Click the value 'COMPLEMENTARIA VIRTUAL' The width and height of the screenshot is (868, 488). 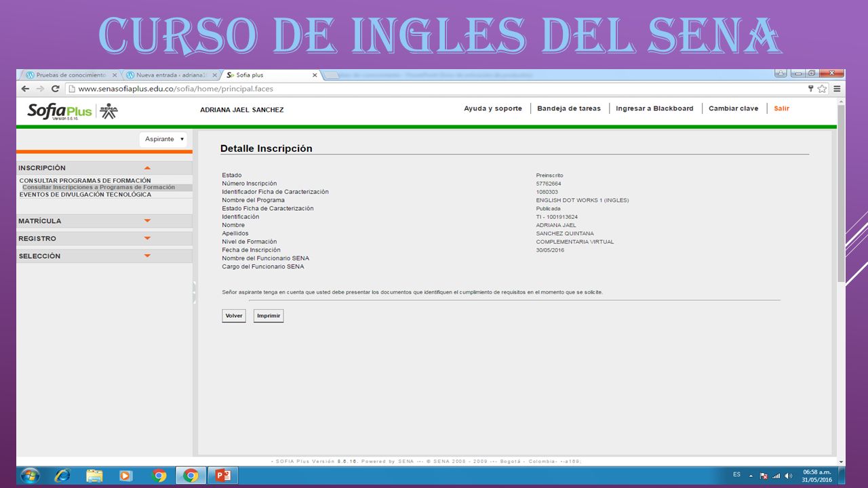pos(575,242)
